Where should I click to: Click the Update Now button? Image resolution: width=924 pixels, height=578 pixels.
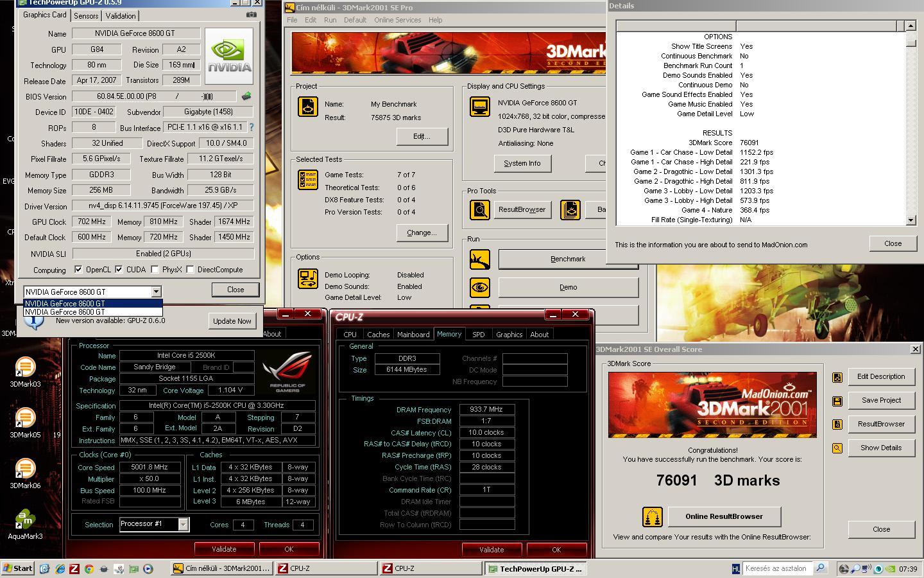tap(232, 321)
